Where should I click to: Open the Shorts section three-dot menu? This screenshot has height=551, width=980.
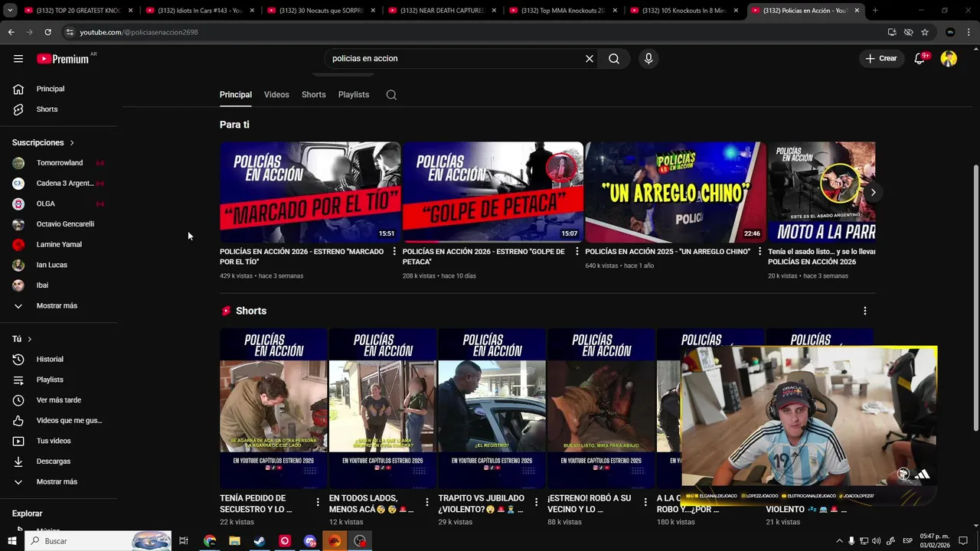[865, 311]
